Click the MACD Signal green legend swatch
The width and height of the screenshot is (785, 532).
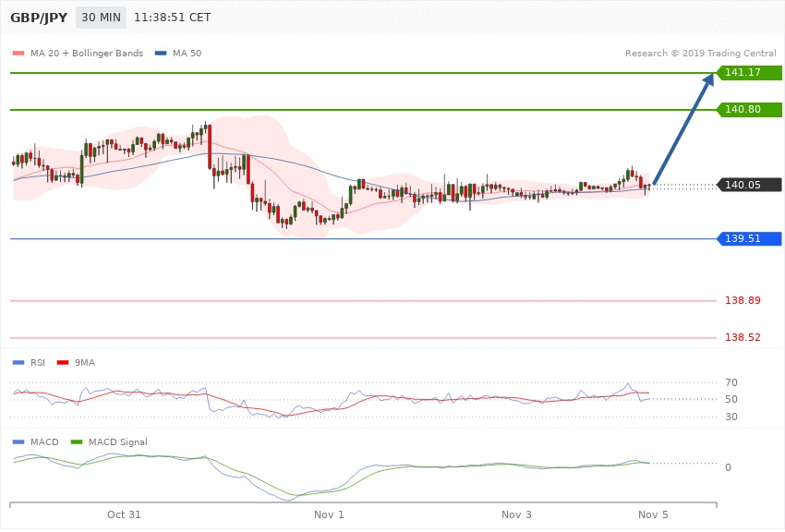[x=77, y=441]
